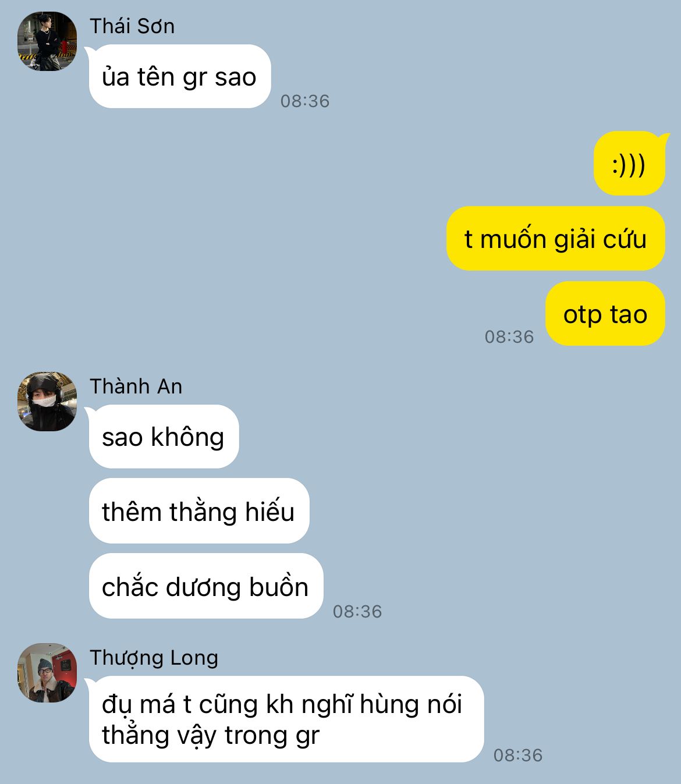
Task: Select the 'chắc dương buồn' bubble
Action: coord(206,586)
